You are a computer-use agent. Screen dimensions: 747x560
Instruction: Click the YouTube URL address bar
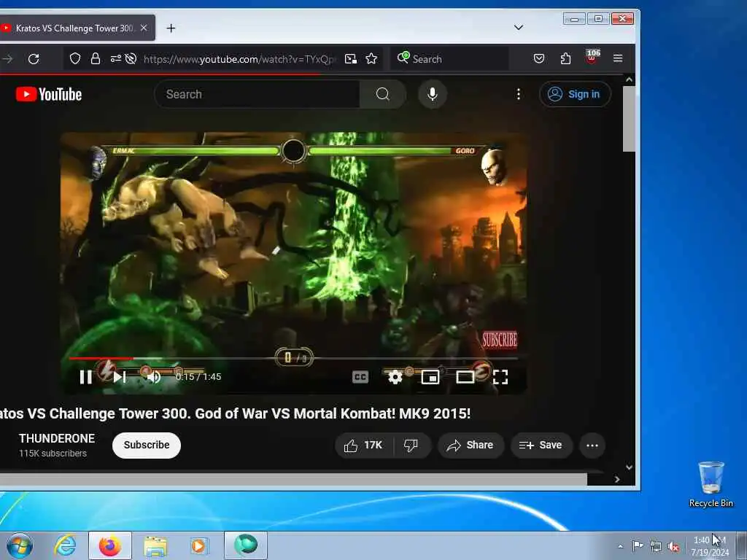tap(239, 59)
